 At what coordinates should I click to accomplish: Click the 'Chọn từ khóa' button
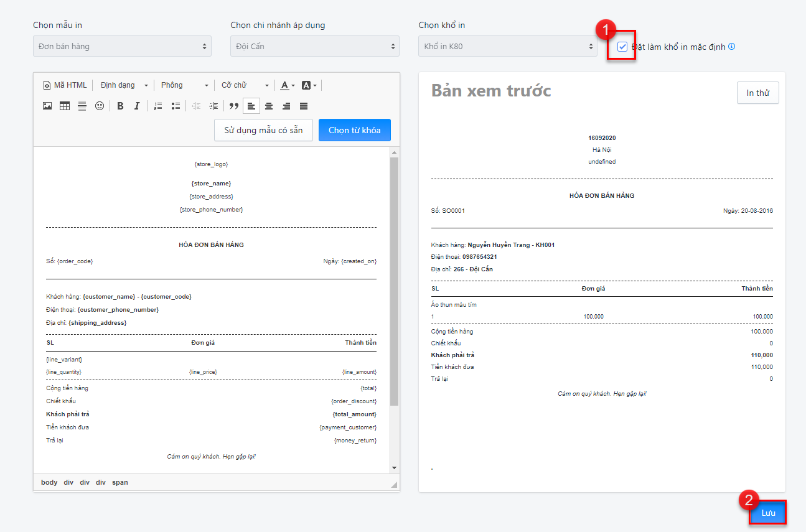[354, 130]
